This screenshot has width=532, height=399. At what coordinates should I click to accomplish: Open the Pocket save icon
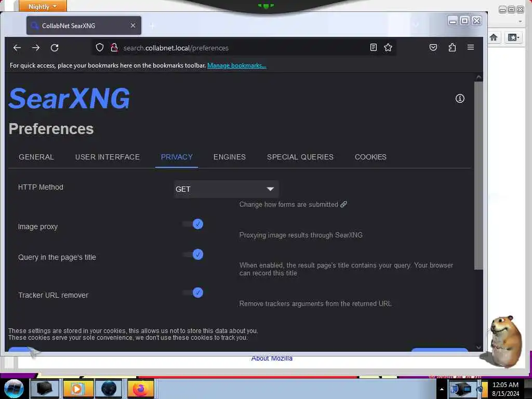(433, 47)
